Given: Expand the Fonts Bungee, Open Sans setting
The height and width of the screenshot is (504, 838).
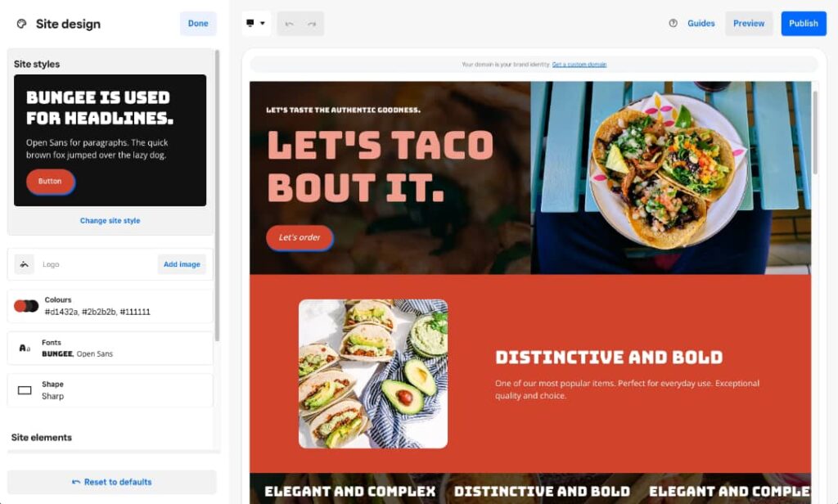Looking at the screenshot, I should tap(110, 349).
